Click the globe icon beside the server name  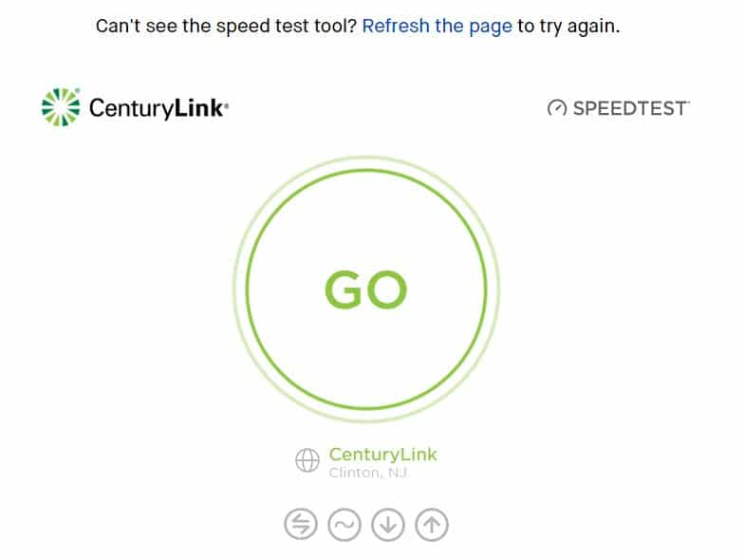click(307, 461)
